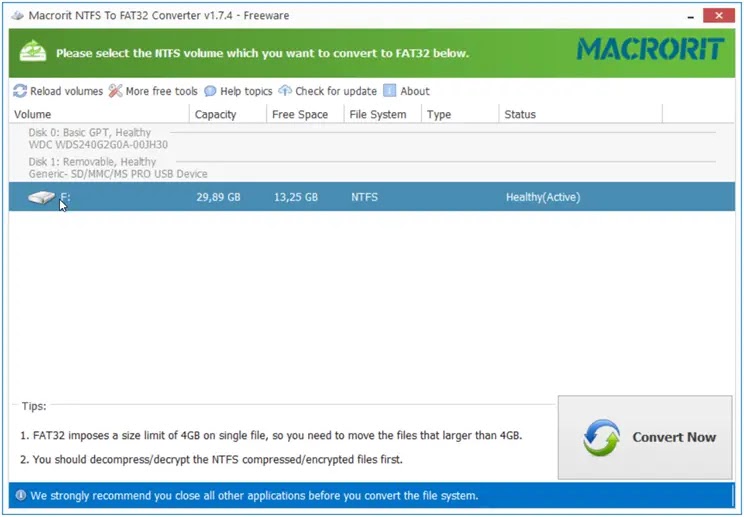Click WDC WDS240G2G0A-00JH30 disk model text
The width and height of the screenshot is (744, 517).
(98, 144)
